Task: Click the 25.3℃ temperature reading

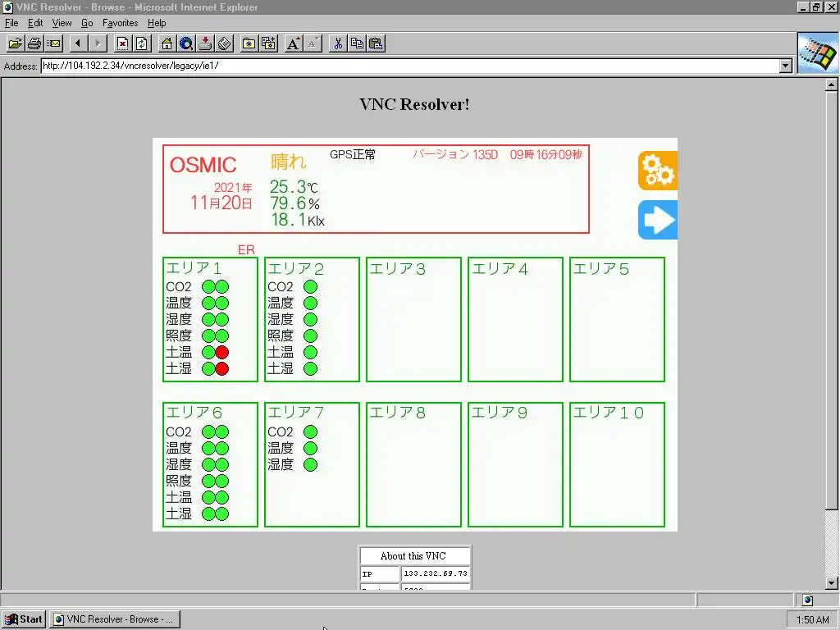Action: pos(294,187)
